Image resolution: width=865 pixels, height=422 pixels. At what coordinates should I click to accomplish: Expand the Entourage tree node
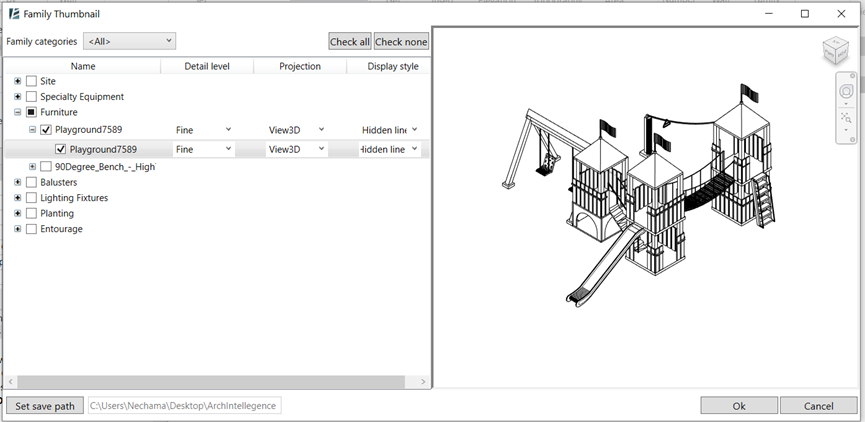pos(18,228)
